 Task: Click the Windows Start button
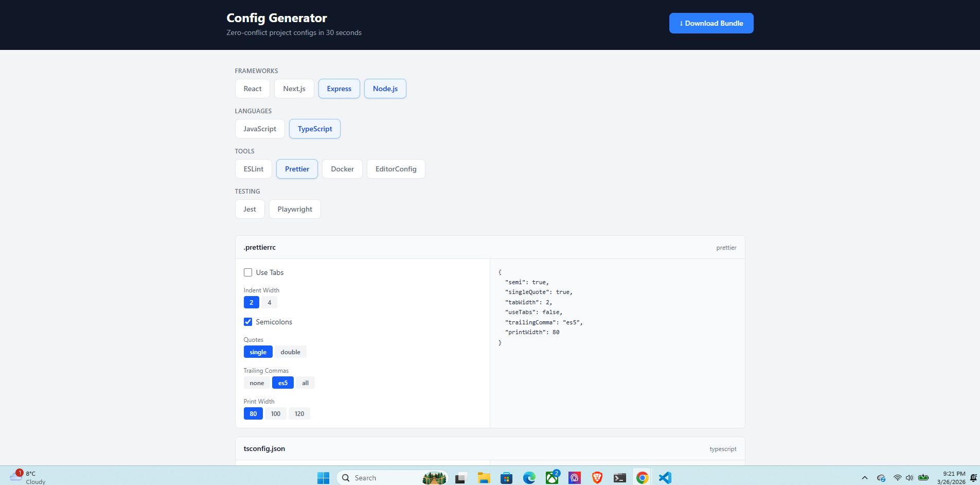click(323, 478)
